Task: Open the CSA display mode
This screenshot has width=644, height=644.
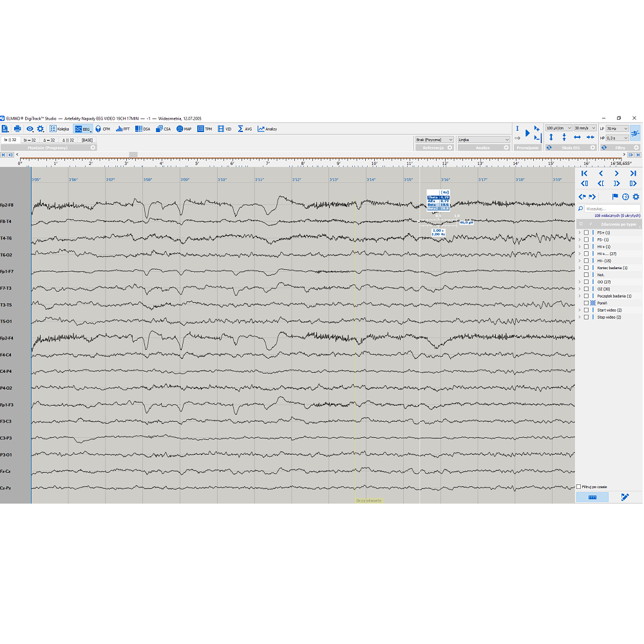Action: pyautogui.click(x=163, y=129)
